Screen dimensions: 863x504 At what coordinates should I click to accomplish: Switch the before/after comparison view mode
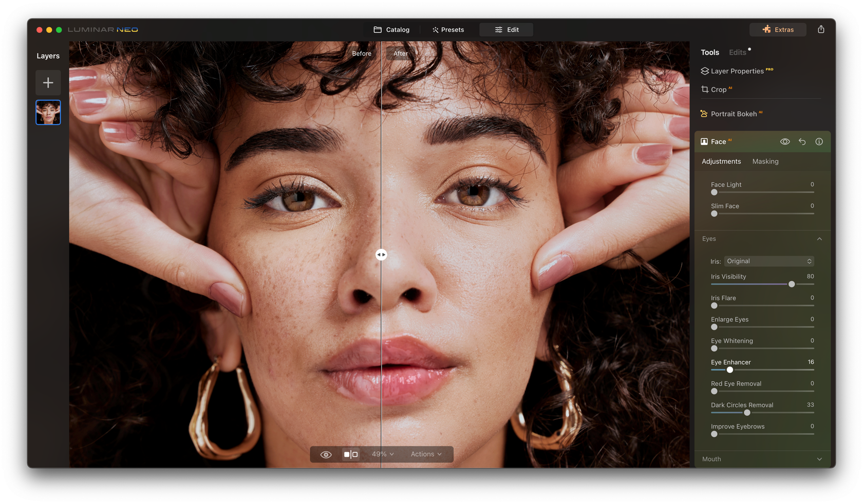pos(351,454)
